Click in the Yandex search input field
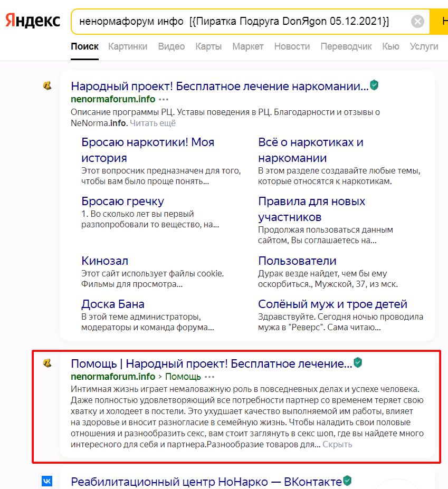 click(237, 22)
